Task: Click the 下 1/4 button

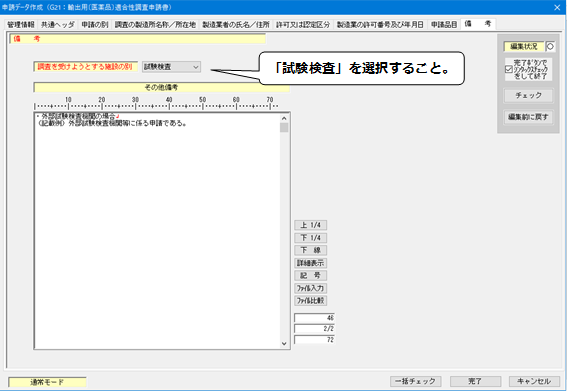Action: tap(311, 238)
